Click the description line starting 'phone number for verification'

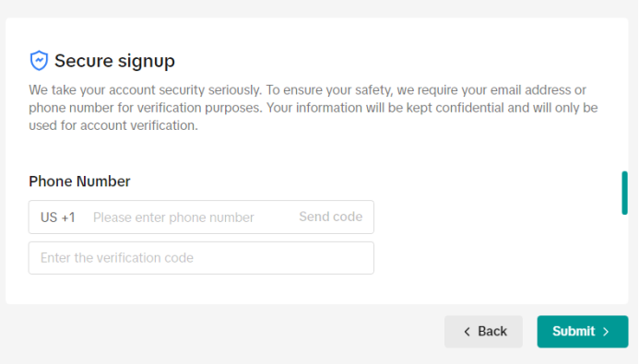pos(313,108)
